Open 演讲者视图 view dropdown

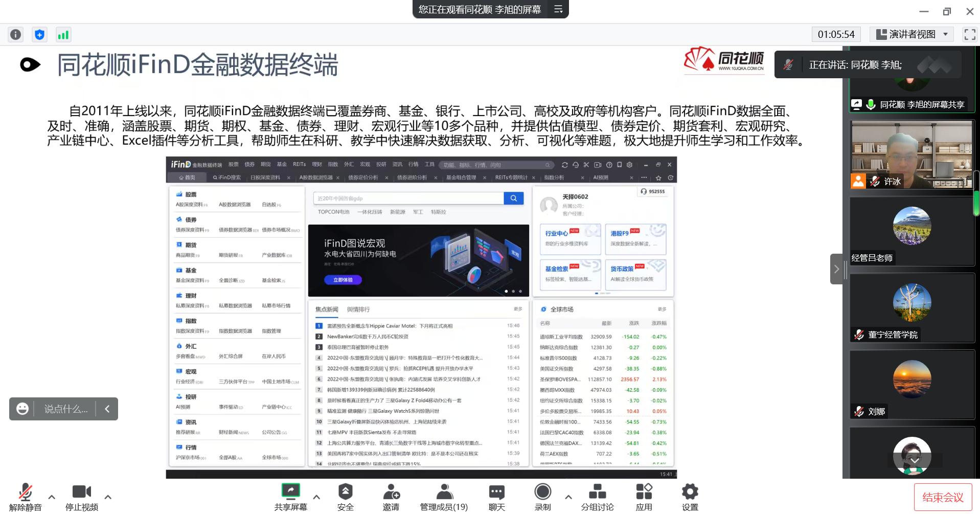point(912,34)
